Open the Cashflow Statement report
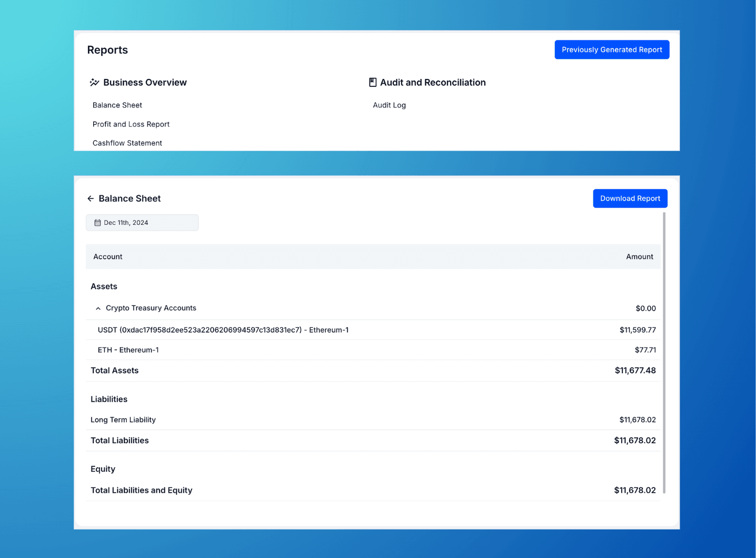 [127, 143]
